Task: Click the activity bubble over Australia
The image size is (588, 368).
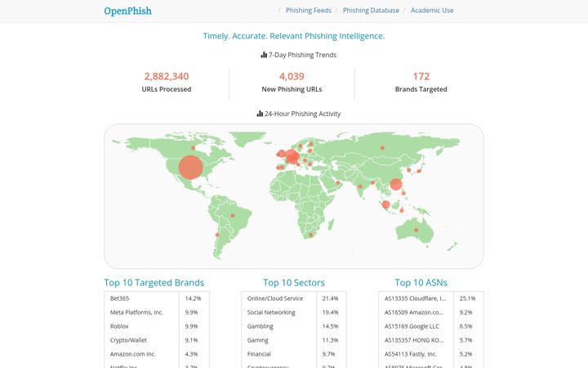Action: coord(416,230)
